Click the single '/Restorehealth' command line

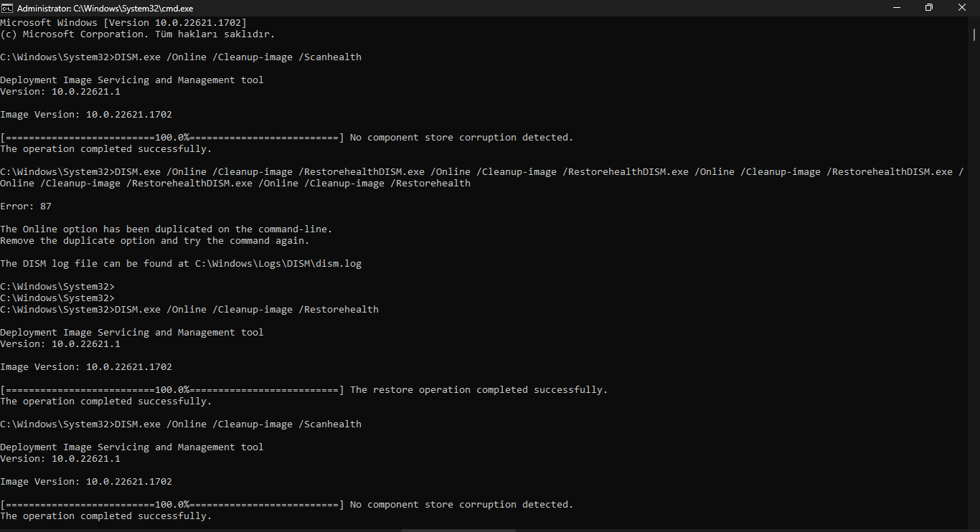(189, 310)
